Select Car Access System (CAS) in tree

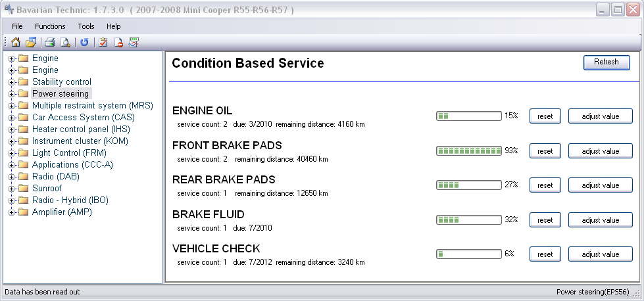84,117
